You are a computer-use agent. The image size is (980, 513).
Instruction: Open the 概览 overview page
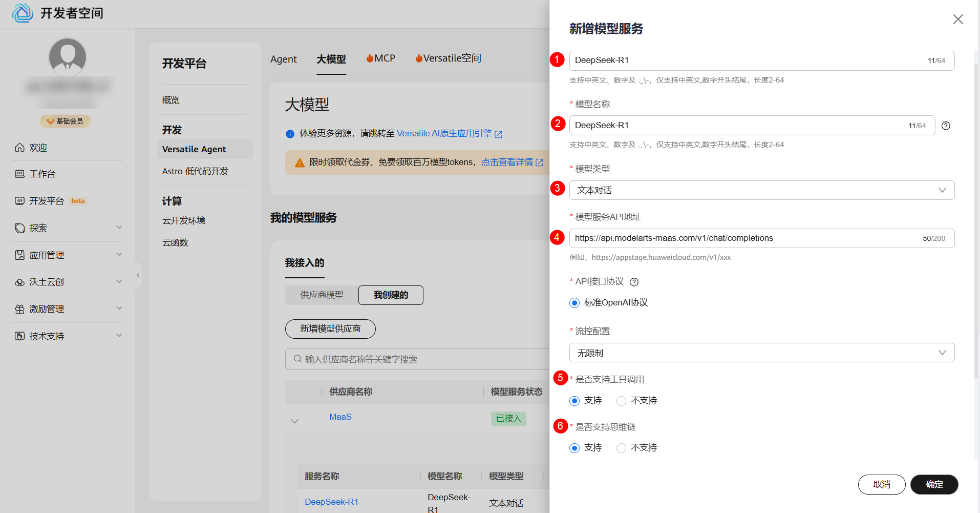tap(171, 100)
